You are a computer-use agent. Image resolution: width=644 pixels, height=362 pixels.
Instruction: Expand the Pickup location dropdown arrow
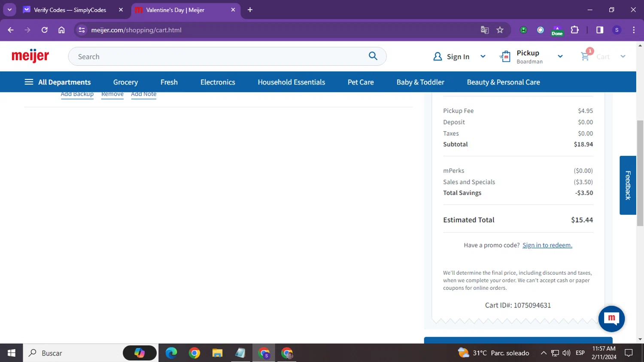point(560,56)
